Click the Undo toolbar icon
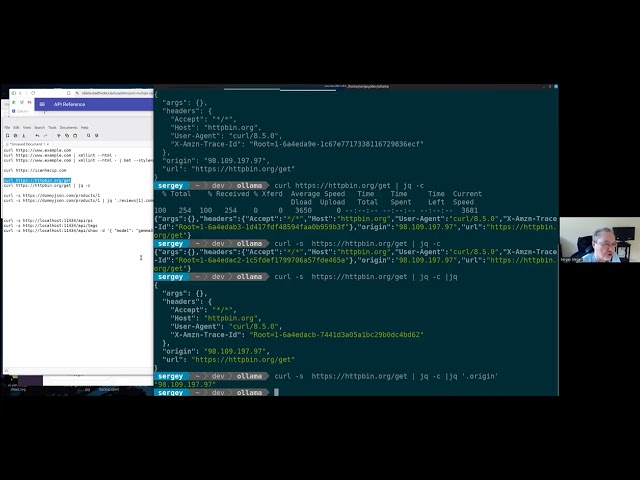 pyautogui.click(x=37, y=136)
